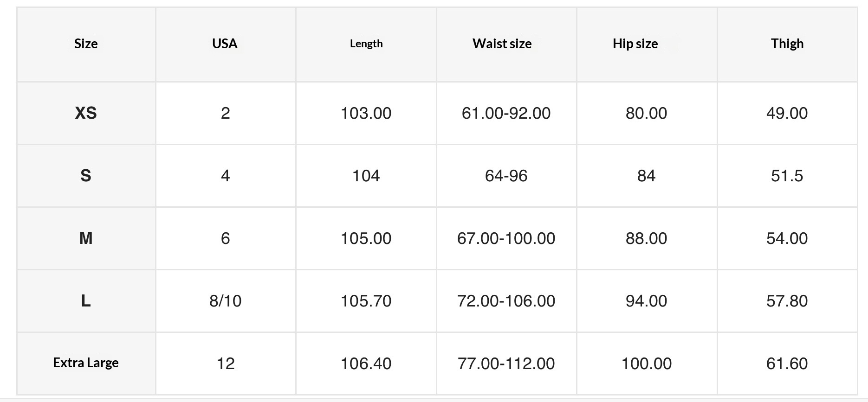
Task: Select the Length column header
Action: [366, 44]
